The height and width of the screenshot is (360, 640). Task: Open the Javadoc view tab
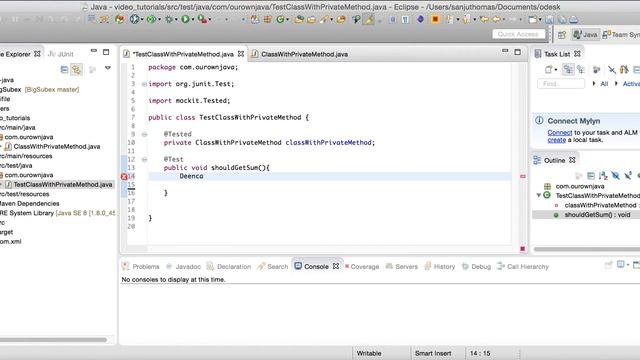[183, 267]
